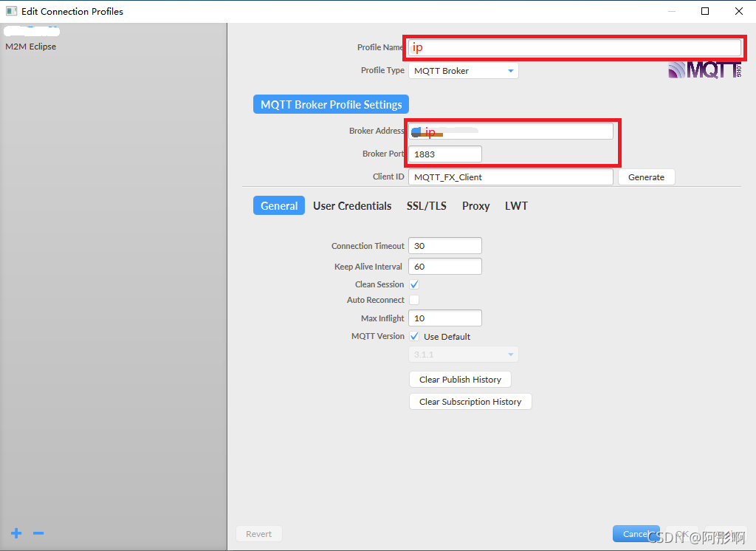Open the LWT tab
Screen dimensions: 756x551
click(x=516, y=205)
